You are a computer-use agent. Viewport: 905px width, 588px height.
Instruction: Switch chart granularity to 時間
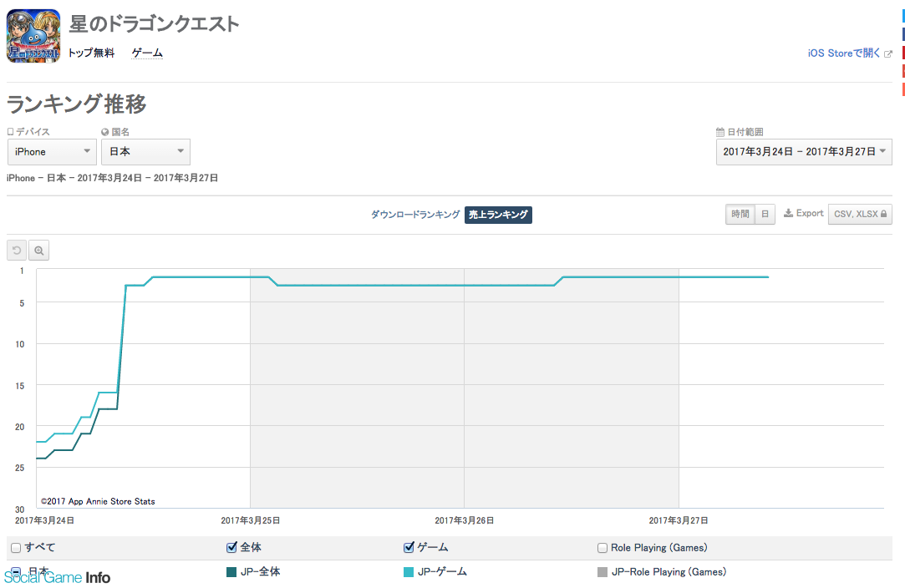pyautogui.click(x=740, y=214)
